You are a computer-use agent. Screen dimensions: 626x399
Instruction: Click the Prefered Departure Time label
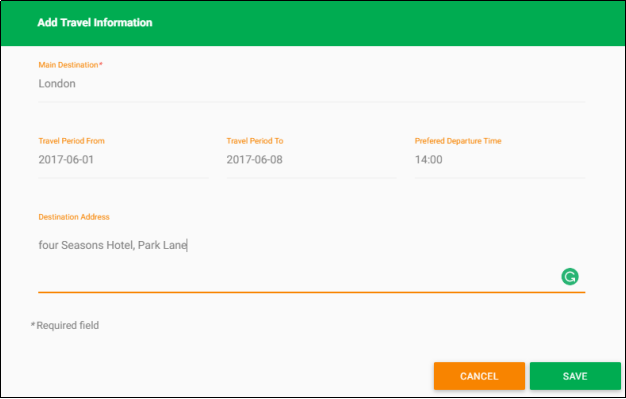click(x=458, y=141)
